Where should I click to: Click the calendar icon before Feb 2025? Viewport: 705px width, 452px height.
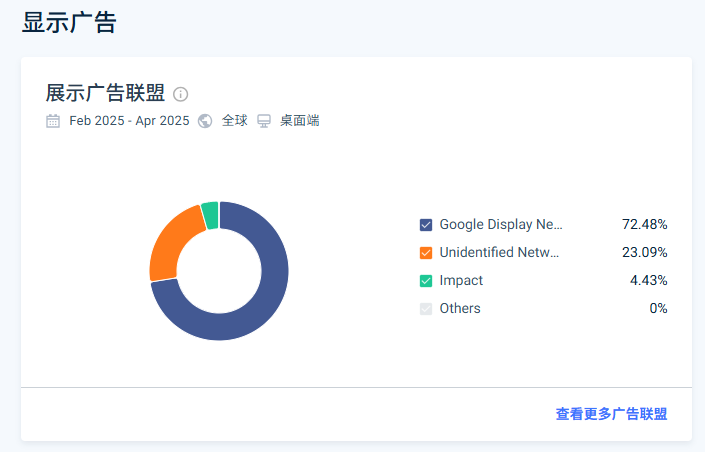pyautogui.click(x=53, y=121)
